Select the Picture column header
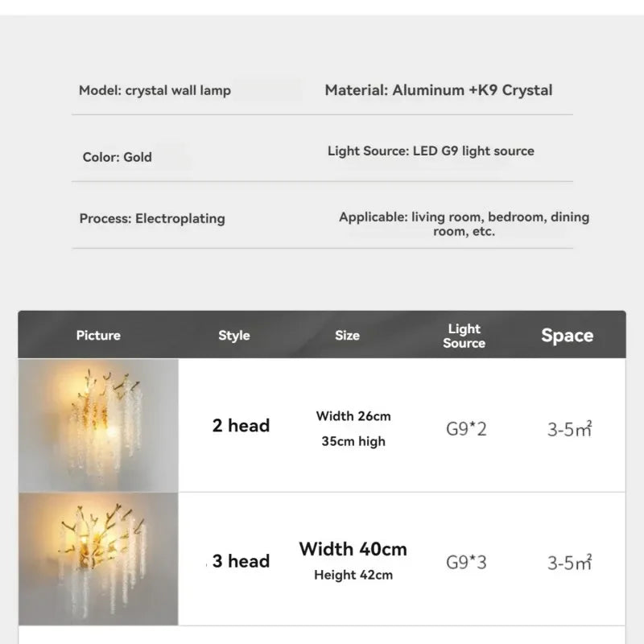The image size is (644, 644). tap(98, 336)
